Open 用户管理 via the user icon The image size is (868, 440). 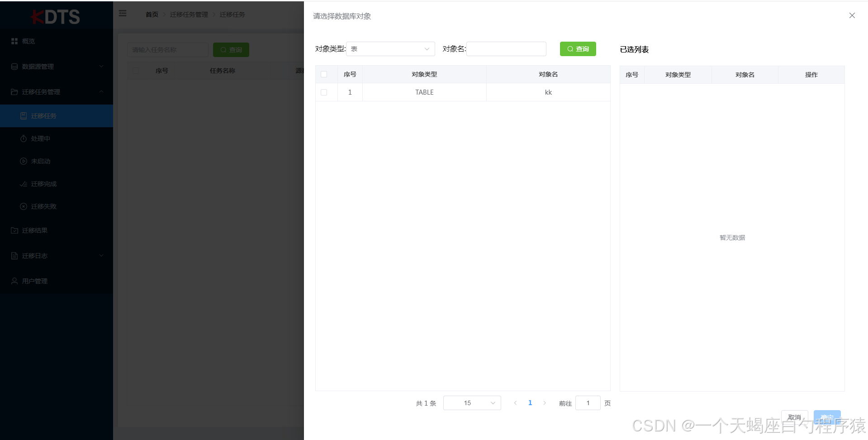pyautogui.click(x=14, y=281)
